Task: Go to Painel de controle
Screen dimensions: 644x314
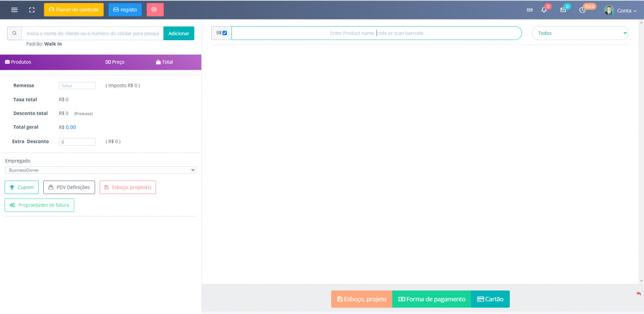Action: [73, 10]
